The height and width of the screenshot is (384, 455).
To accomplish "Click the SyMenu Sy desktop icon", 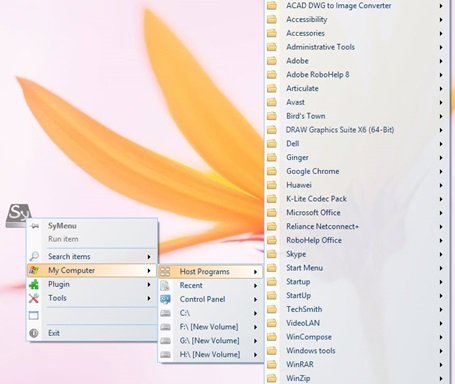I will [x=18, y=215].
